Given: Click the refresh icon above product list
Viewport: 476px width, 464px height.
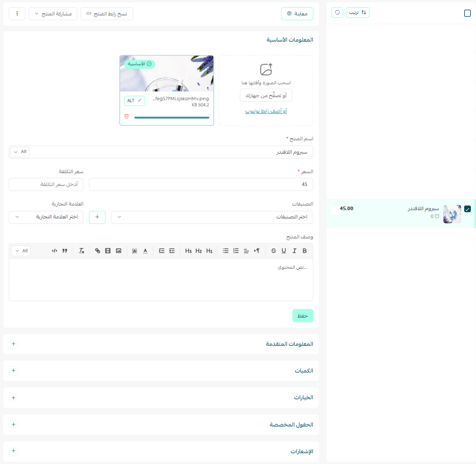Looking at the screenshot, I should click(337, 12).
